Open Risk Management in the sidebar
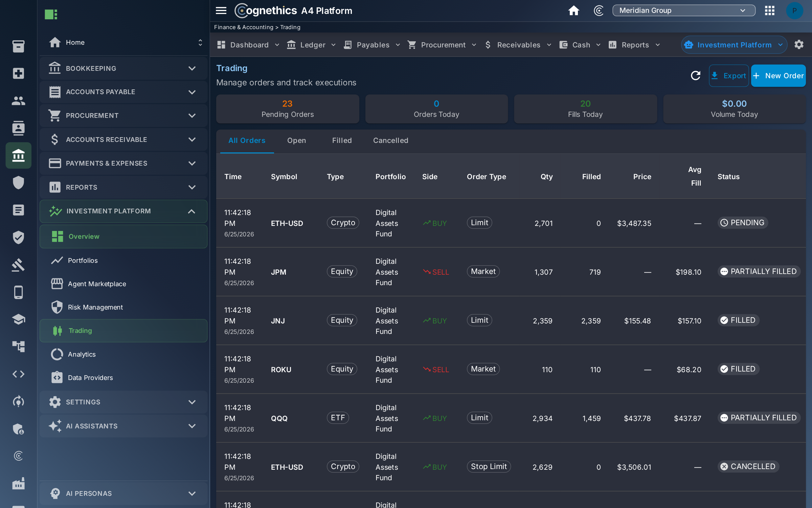 pyautogui.click(x=123, y=307)
